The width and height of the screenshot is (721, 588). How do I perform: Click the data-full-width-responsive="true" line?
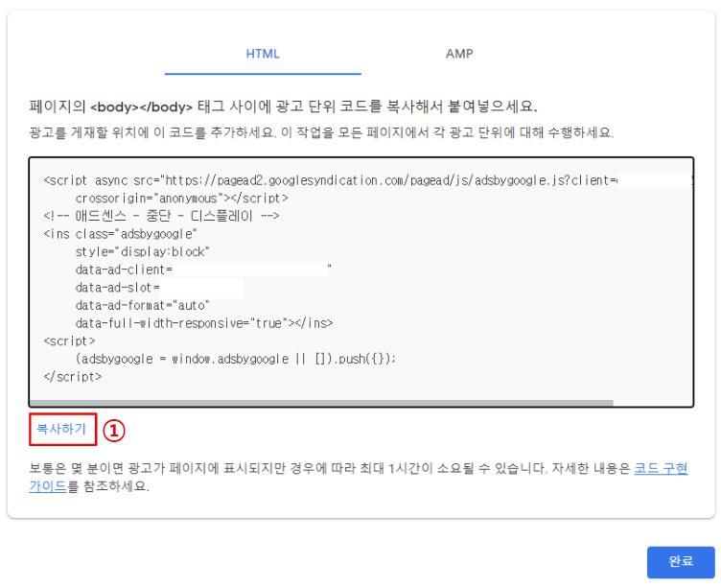tap(203, 323)
